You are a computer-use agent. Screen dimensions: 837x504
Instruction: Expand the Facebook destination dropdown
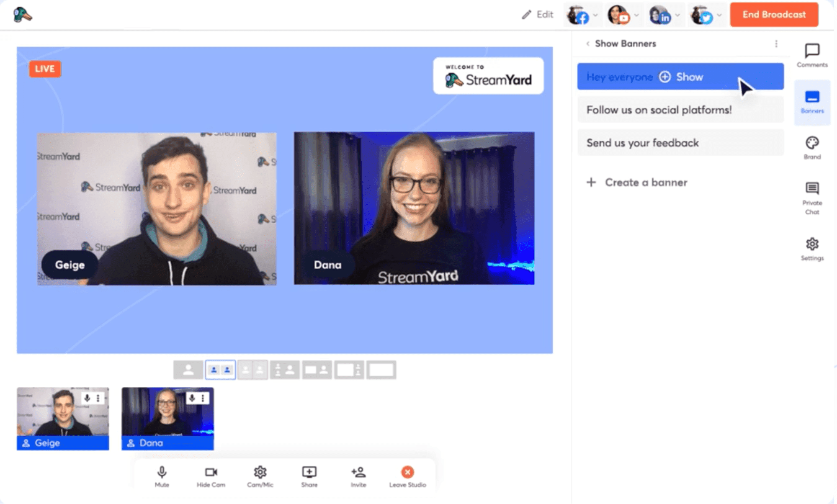595,15
